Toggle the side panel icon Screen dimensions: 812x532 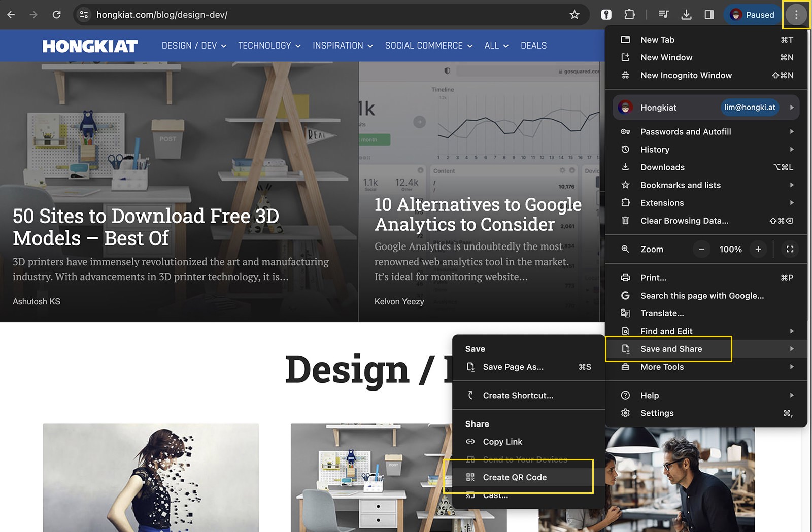[709, 15]
